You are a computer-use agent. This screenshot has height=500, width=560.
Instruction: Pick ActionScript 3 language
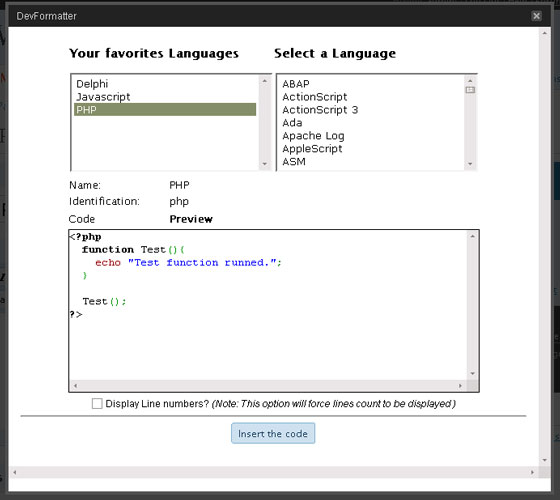click(370, 110)
